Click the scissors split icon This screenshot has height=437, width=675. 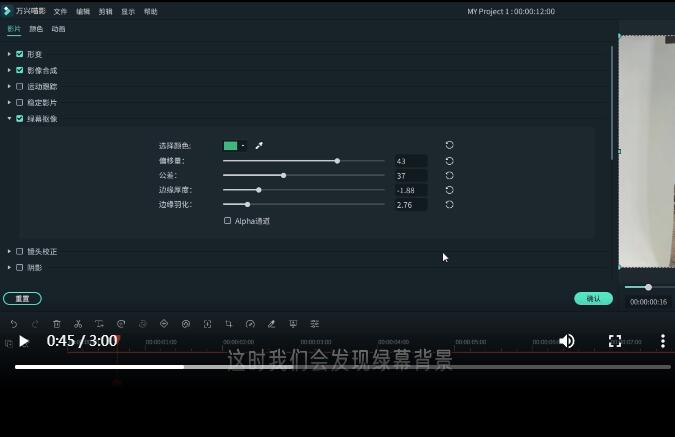point(78,324)
